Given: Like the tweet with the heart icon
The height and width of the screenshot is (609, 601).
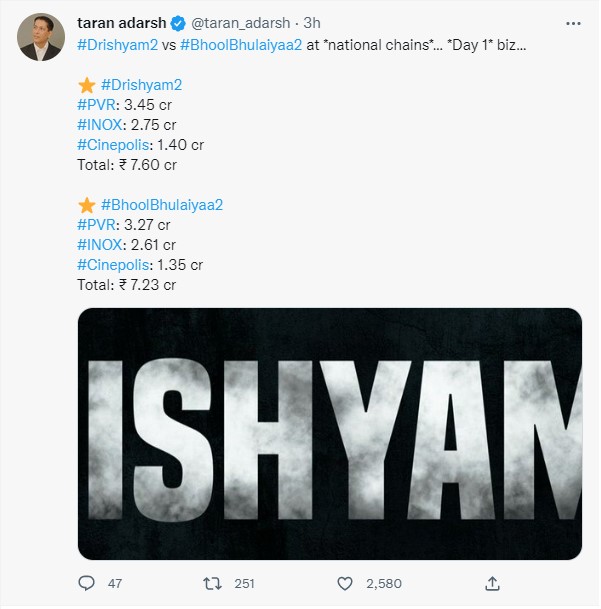Looking at the screenshot, I should (345, 583).
